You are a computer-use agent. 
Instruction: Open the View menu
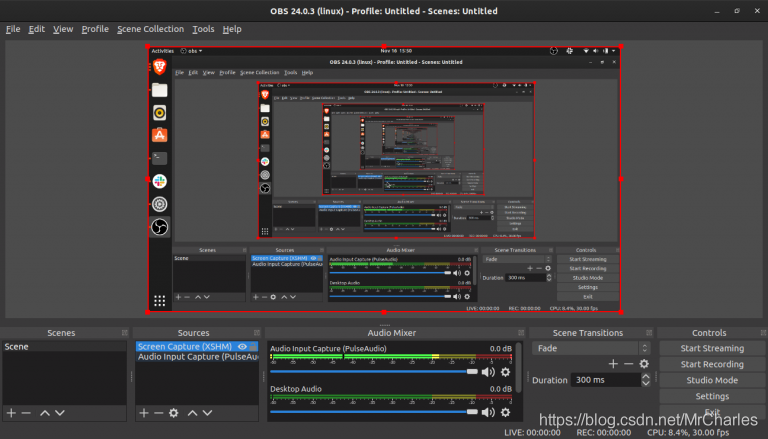tap(63, 29)
